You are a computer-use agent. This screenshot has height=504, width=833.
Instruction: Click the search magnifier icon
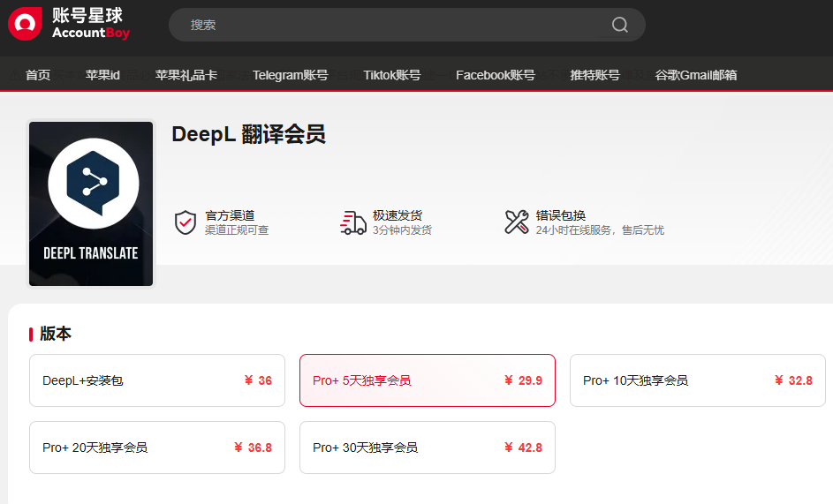619,25
